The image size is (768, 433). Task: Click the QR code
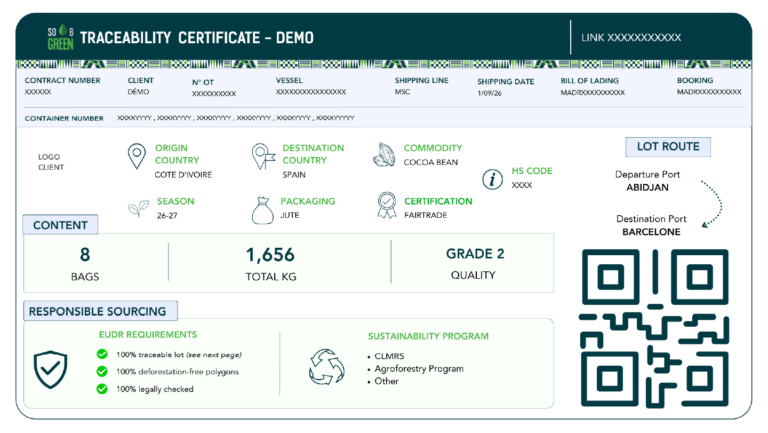(655, 328)
